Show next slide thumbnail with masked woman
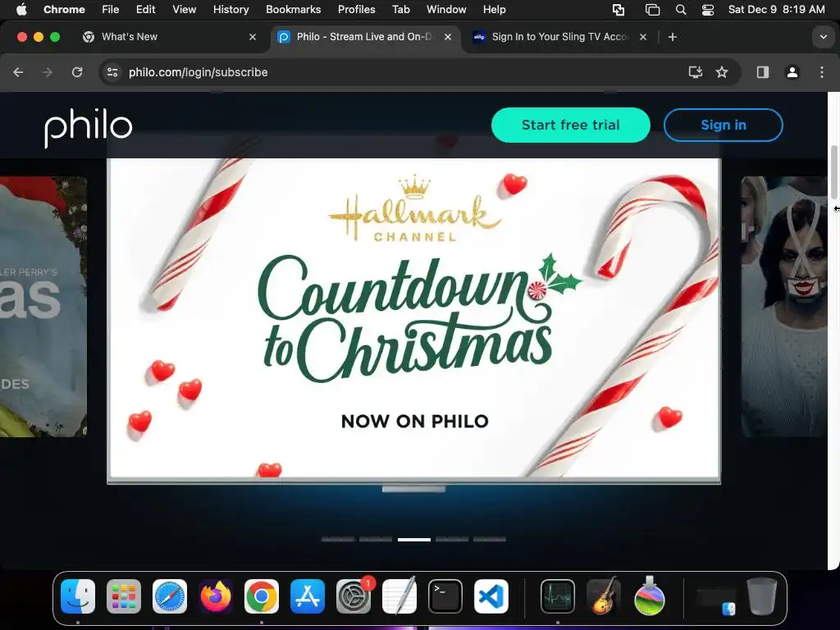Screen dimensions: 840x630 point(784,307)
